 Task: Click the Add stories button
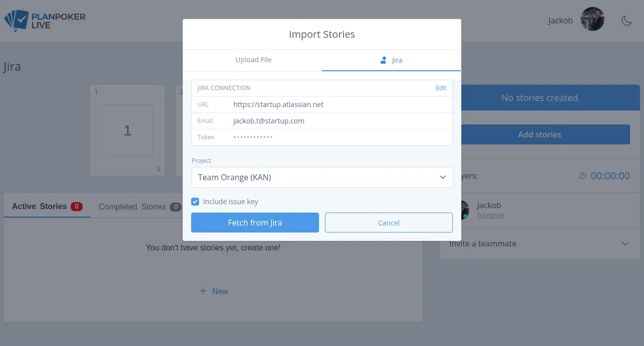pos(539,134)
